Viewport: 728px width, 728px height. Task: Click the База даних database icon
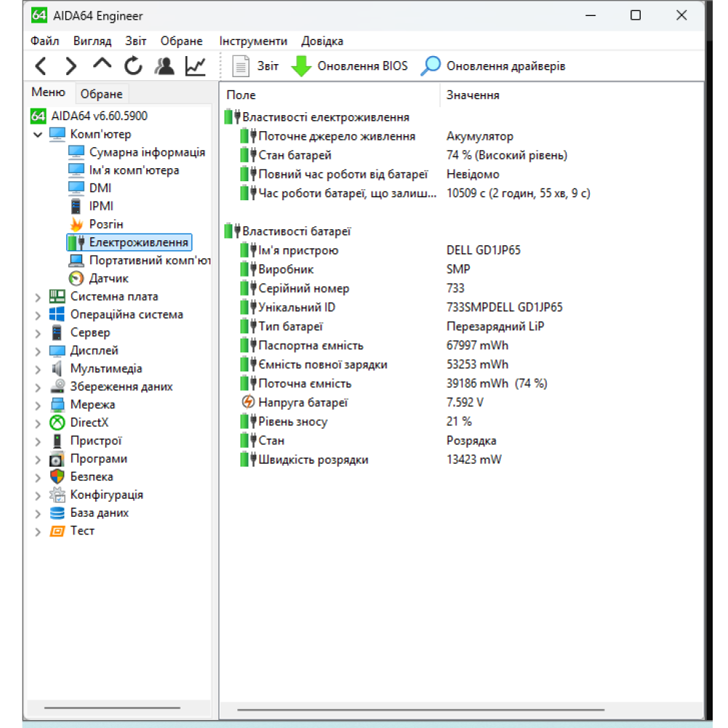click(57, 513)
